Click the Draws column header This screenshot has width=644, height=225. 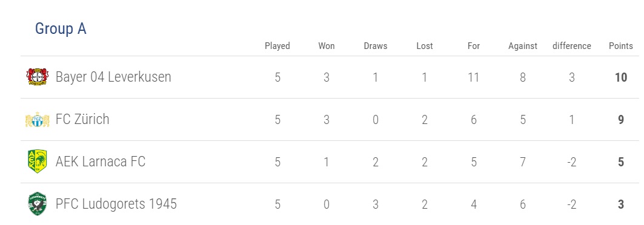coord(376,46)
